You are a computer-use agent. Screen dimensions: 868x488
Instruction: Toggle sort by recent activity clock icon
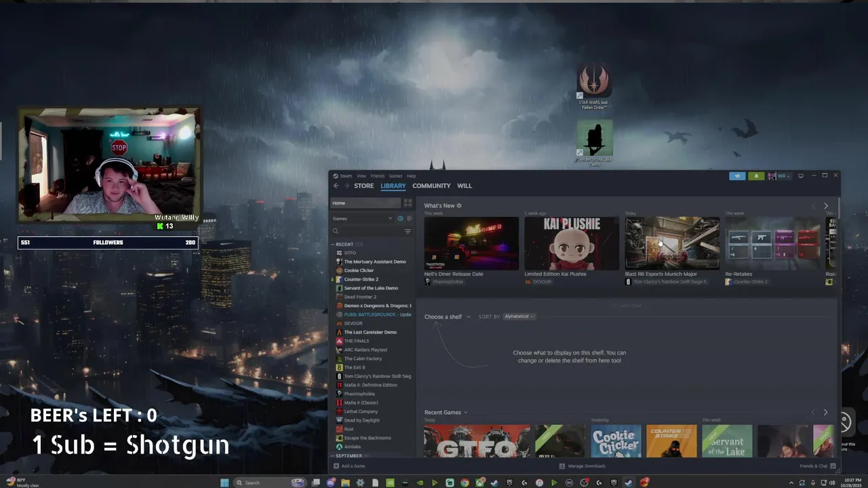click(400, 218)
